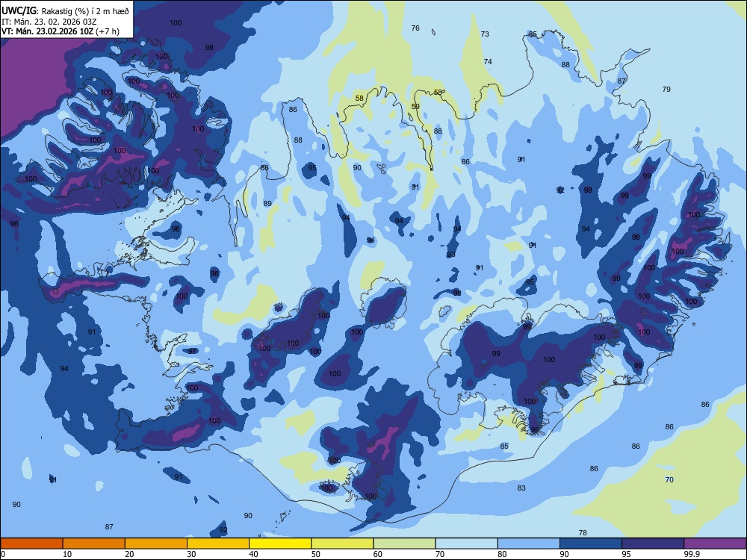Select the map humidity value '78'
747x560 pixels.
(x=583, y=532)
